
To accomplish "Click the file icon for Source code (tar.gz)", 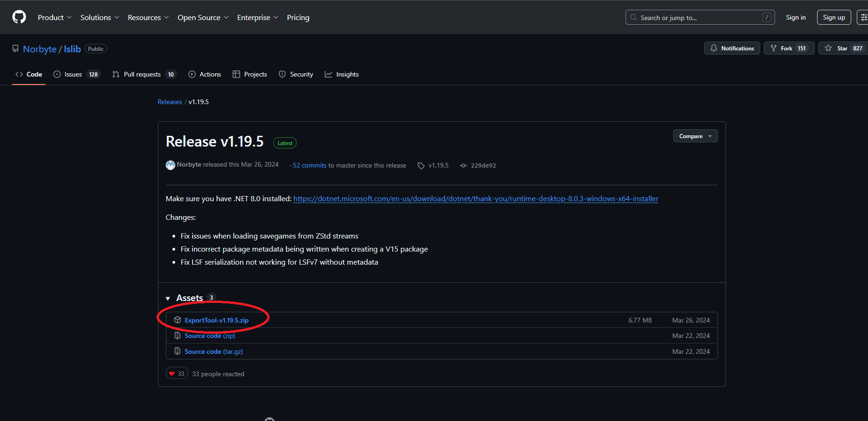I will pos(178,351).
